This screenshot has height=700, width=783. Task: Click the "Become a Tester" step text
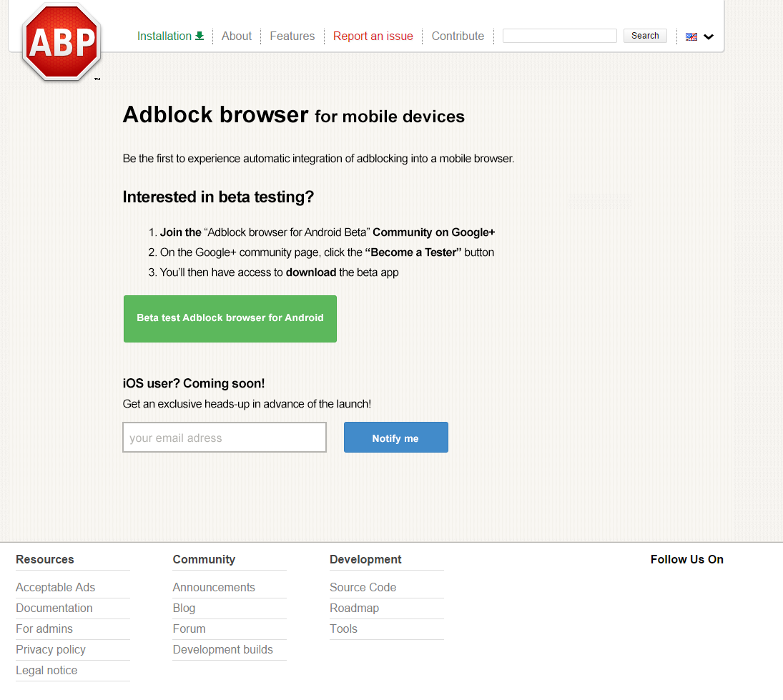click(x=413, y=252)
